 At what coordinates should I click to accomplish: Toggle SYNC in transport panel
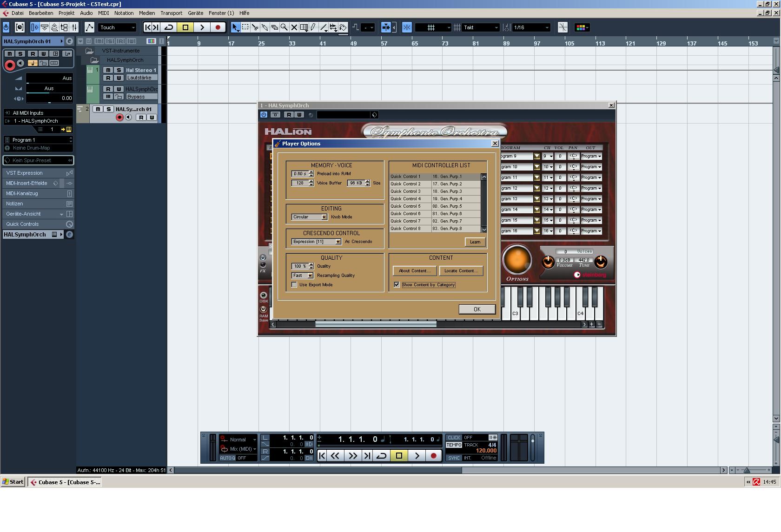click(x=454, y=458)
